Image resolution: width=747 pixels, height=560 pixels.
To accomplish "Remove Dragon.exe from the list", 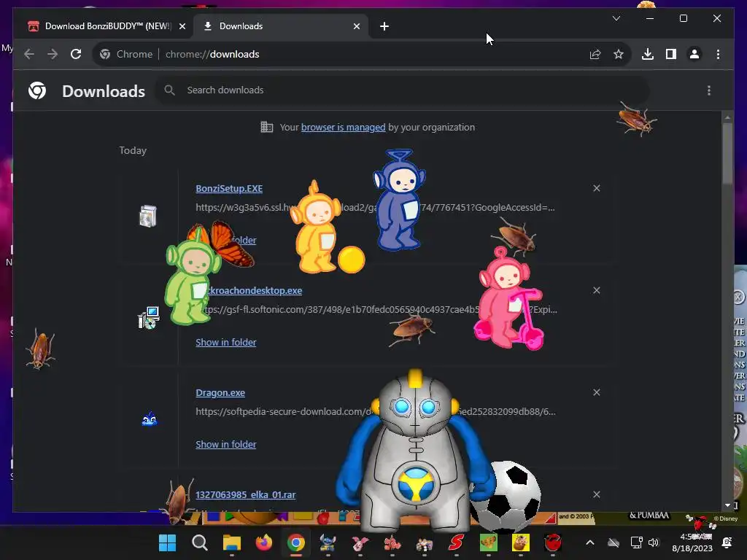I will (597, 392).
